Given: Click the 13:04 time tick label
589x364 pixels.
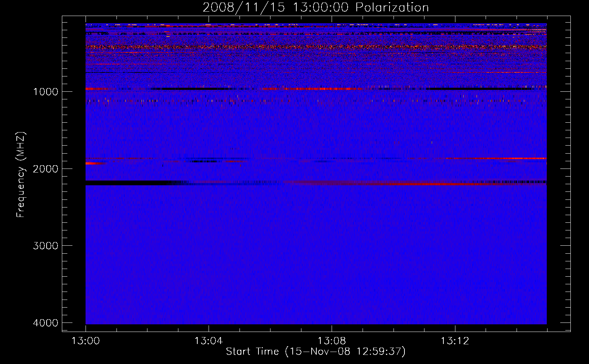Looking at the screenshot, I should click(x=209, y=341).
